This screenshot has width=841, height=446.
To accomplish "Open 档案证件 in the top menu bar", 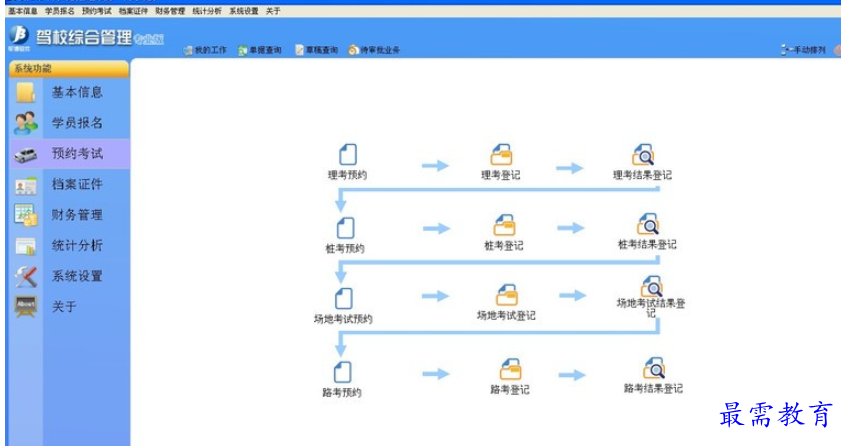I will [x=133, y=11].
